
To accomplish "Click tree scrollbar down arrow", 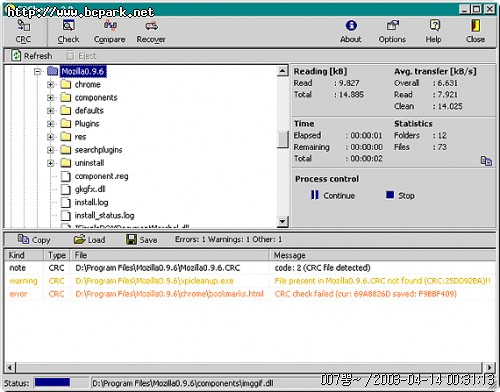I will [283, 221].
